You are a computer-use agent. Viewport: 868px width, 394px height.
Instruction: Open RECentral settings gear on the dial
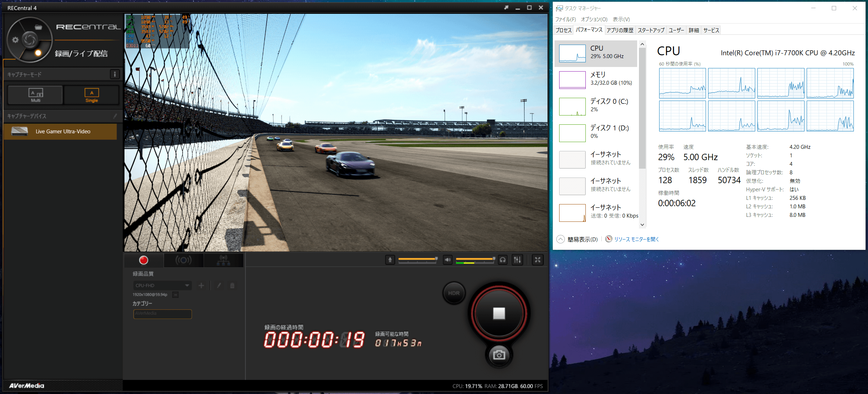pos(15,40)
